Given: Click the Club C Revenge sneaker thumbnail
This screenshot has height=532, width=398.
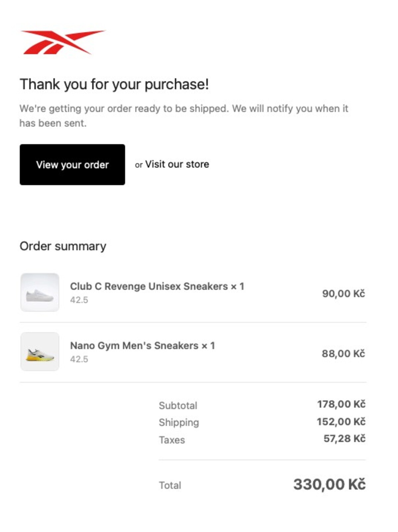Looking at the screenshot, I should coord(40,293).
